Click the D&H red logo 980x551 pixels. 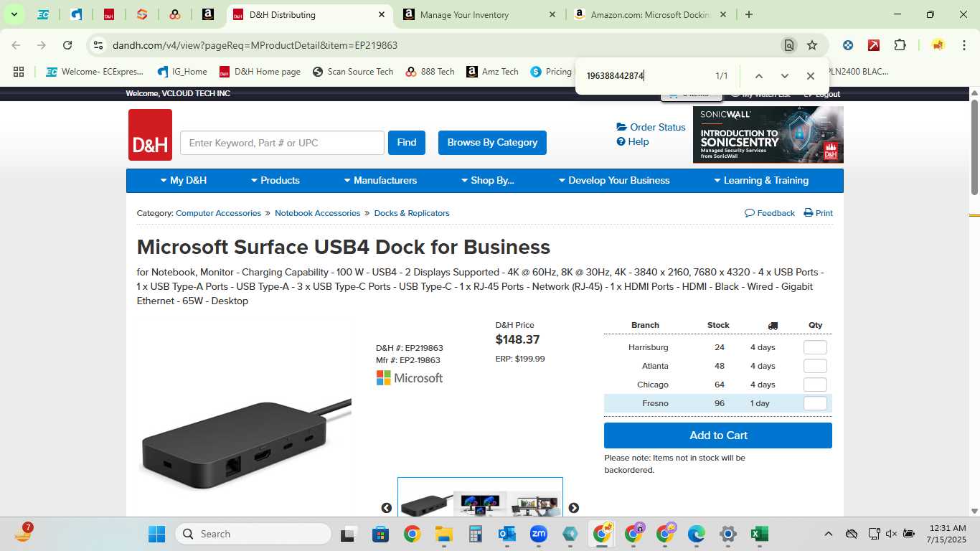tap(150, 135)
